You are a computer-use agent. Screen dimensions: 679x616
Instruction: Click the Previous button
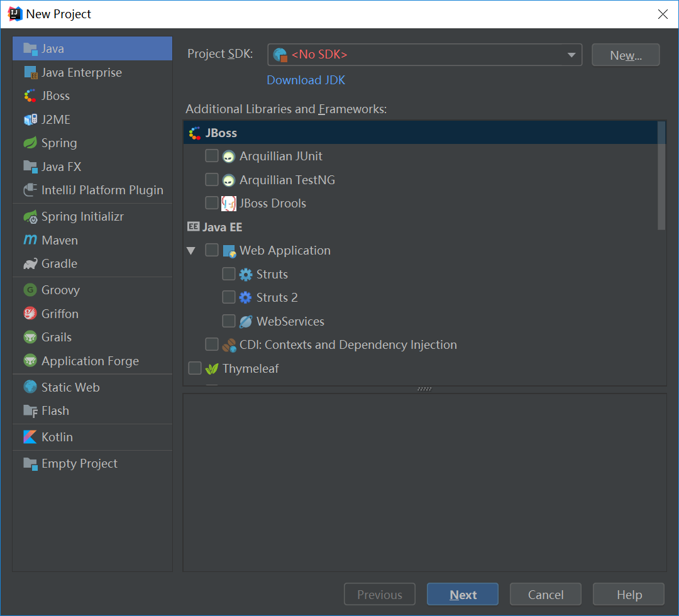tap(380, 595)
